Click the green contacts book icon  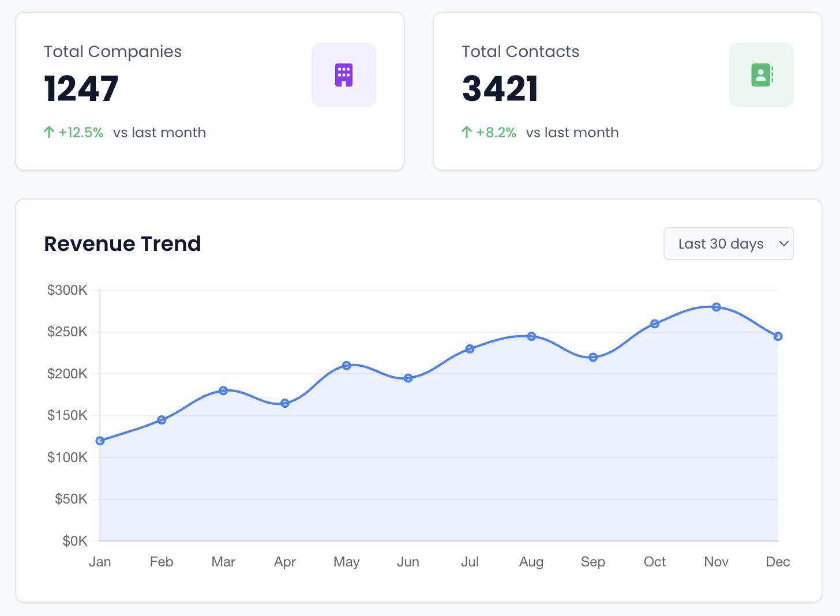(x=762, y=75)
